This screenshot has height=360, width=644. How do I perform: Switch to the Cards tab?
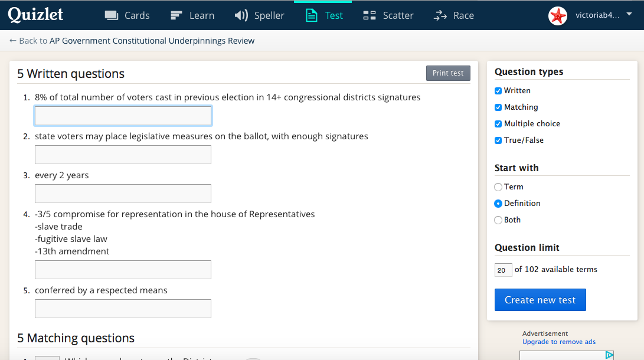(x=137, y=15)
